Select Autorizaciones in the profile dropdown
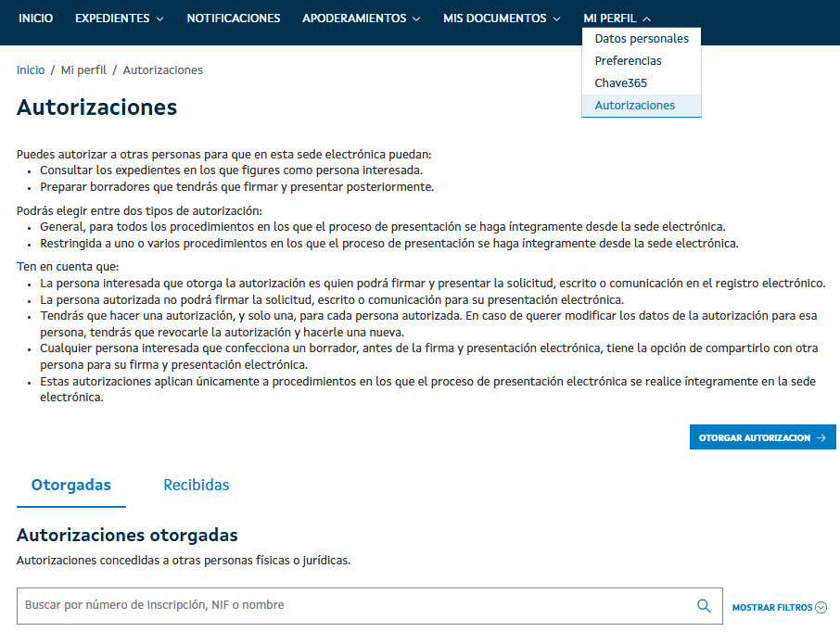 (635, 106)
